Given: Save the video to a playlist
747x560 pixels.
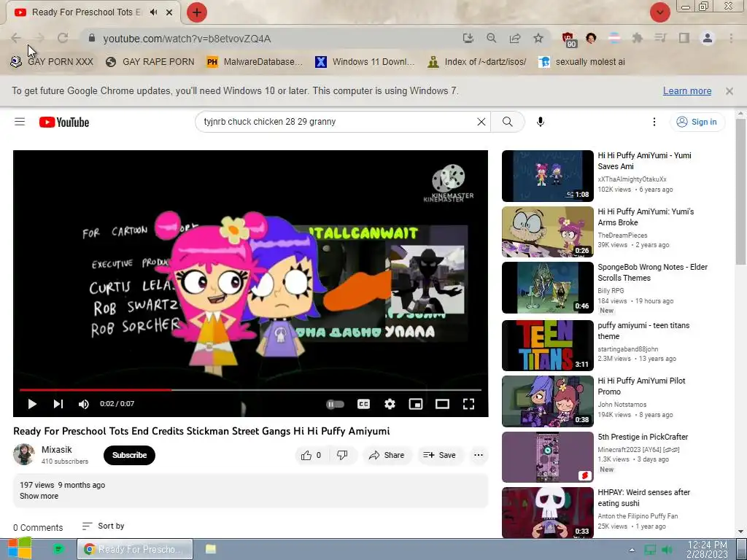Looking at the screenshot, I should (x=440, y=455).
